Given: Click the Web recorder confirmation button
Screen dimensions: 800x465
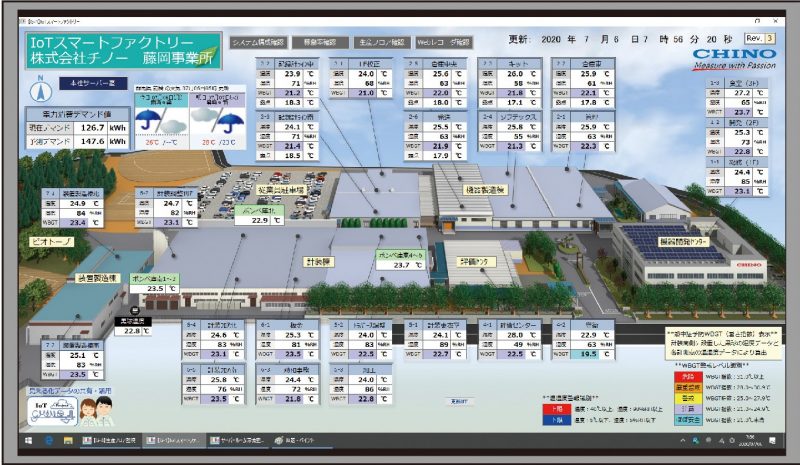Looking at the screenshot, I should [x=443, y=42].
